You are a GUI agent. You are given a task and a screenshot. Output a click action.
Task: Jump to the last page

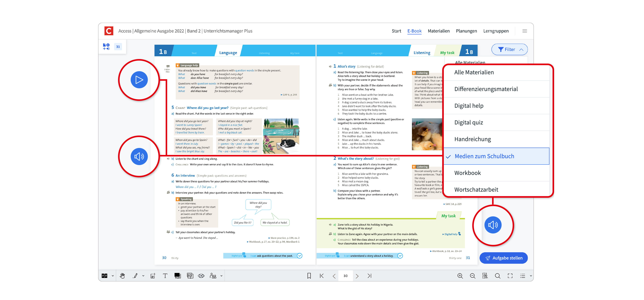click(x=369, y=276)
